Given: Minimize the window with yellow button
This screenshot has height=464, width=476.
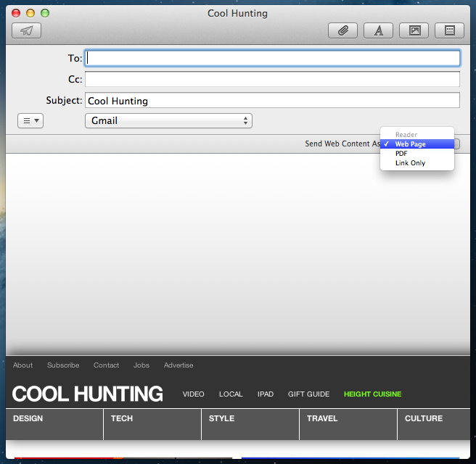Looking at the screenshot, I should (30, 13).
